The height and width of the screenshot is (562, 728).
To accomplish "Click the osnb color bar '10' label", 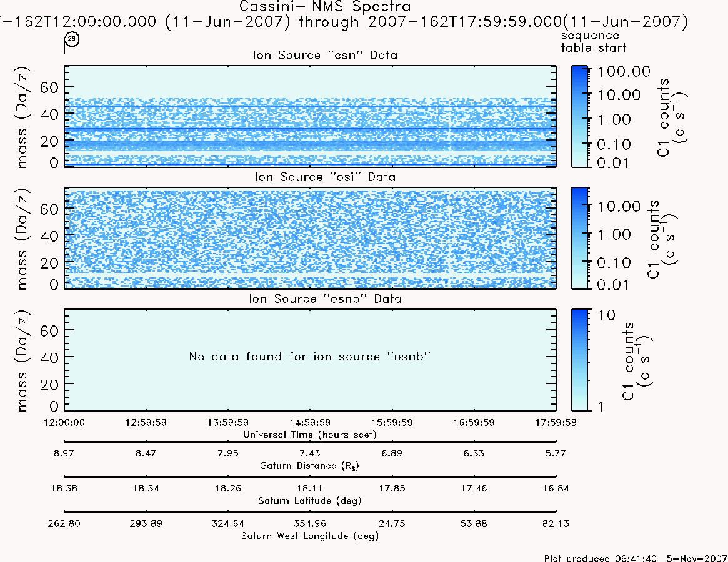I will [606, 315].
